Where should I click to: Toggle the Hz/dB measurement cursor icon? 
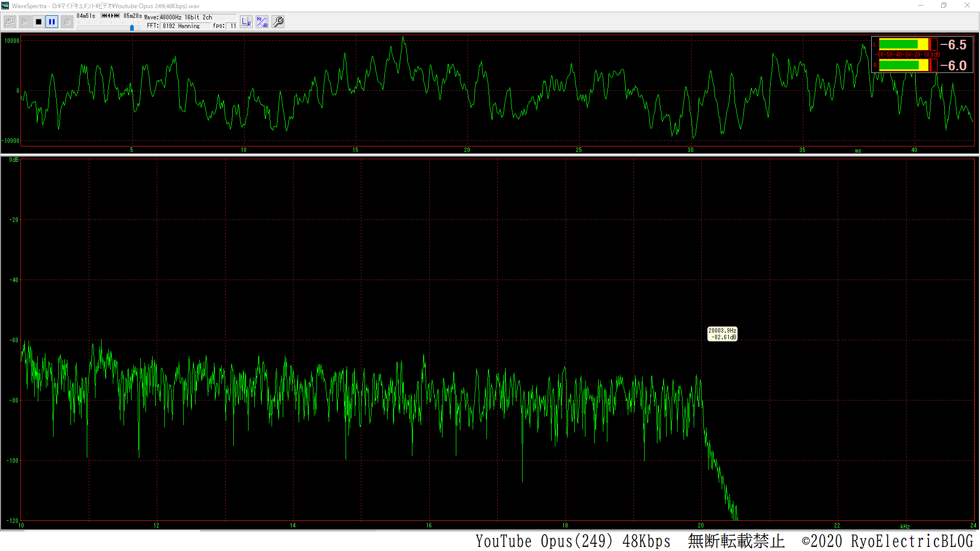coord(262,22)
